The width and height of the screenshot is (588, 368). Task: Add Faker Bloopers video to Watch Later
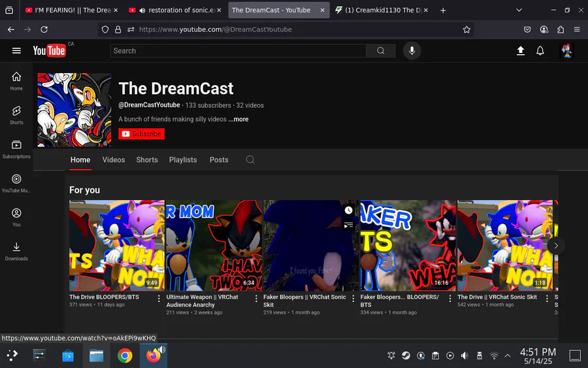click(x=348, y=210)
